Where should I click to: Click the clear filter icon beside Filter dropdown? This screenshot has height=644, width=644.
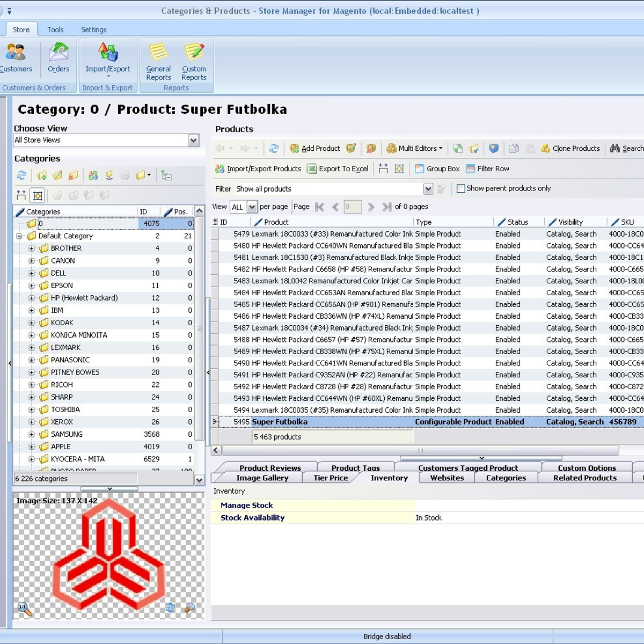(x=442, y=189)
